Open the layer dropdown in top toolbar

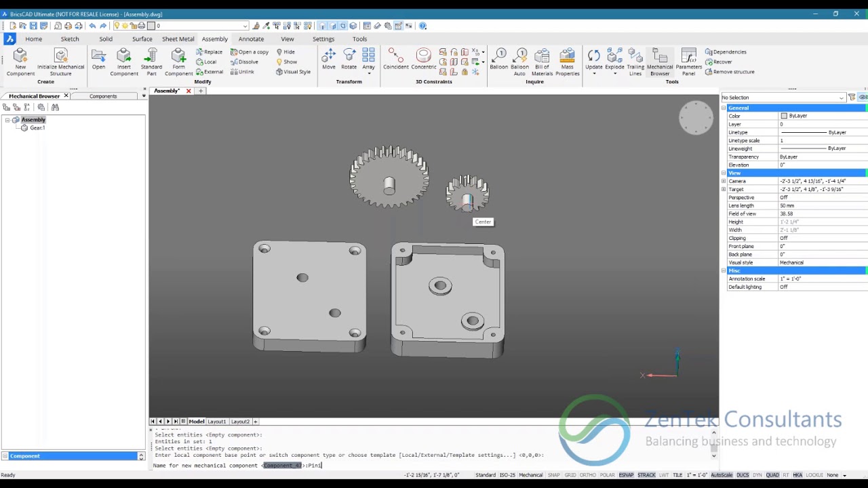[245, 26]
